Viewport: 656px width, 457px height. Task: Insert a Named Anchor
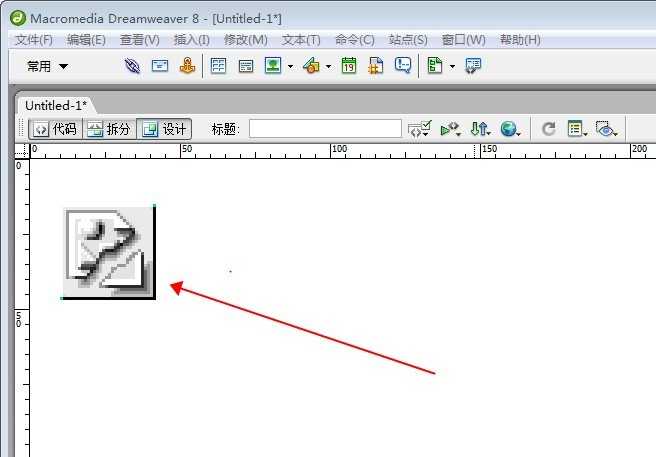click(186, 66)
